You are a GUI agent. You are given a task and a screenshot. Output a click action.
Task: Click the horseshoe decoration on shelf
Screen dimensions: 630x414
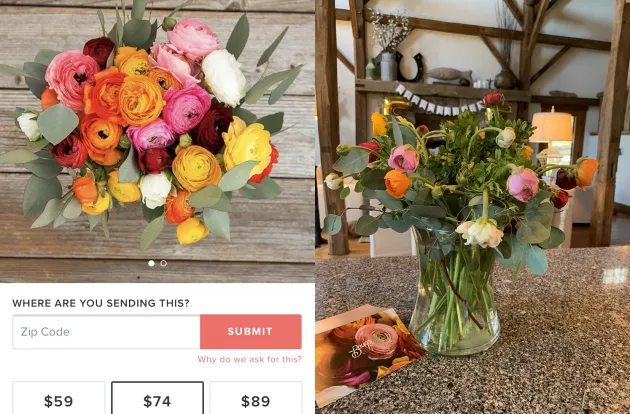pyautogui.click(x=410, y=67)
